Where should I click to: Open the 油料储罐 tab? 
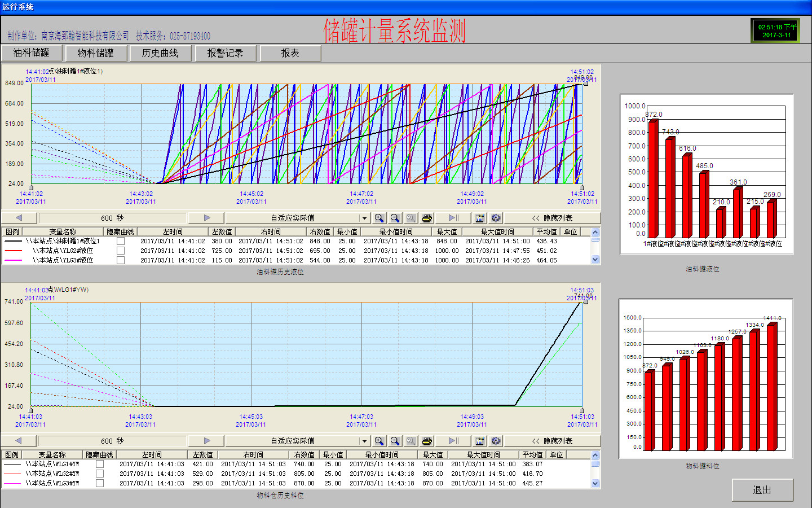[31, 53]
